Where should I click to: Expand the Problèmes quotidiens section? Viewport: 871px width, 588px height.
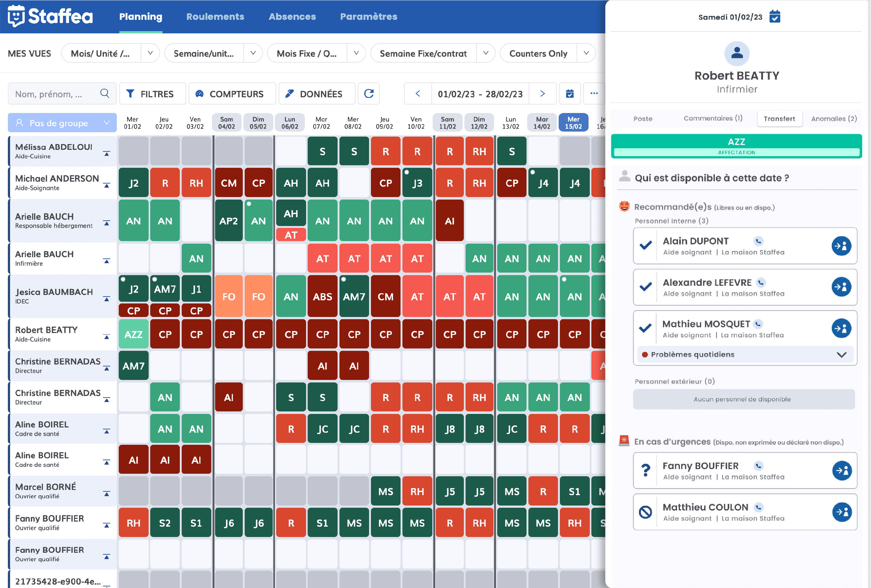[x=842, y=354]
